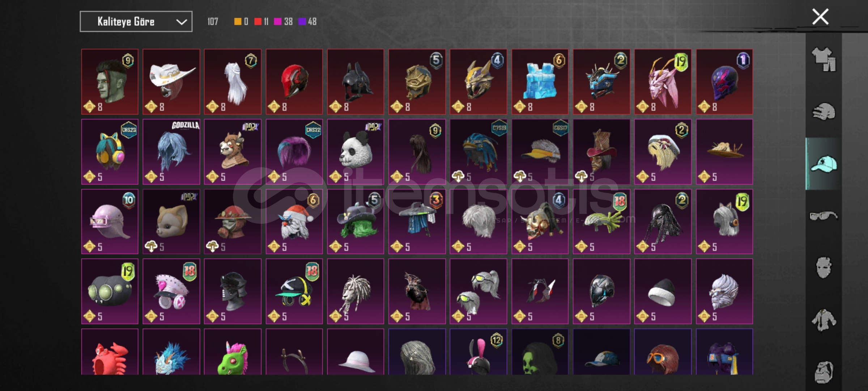Screen dimensions: 868x391
Task: Open the jacket category icon
Action: 824,320
